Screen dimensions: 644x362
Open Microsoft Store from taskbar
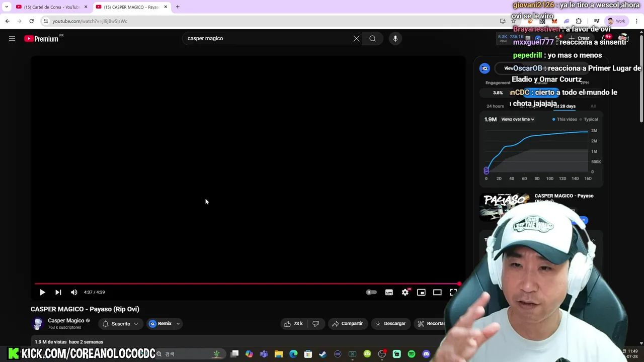click(x=308, y=354)
